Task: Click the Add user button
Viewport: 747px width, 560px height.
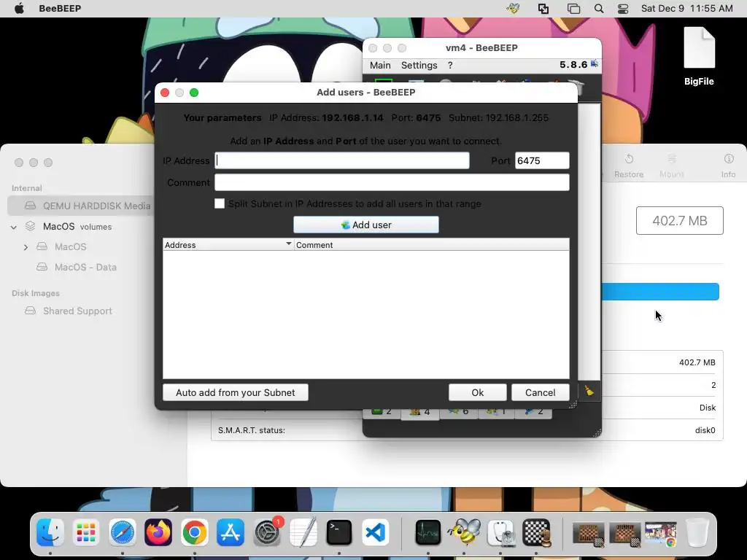Action: [366, 225]
